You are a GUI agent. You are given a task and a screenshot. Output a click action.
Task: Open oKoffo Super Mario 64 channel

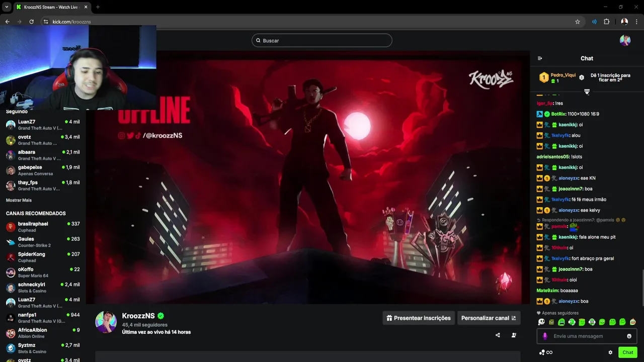[43, 272]
